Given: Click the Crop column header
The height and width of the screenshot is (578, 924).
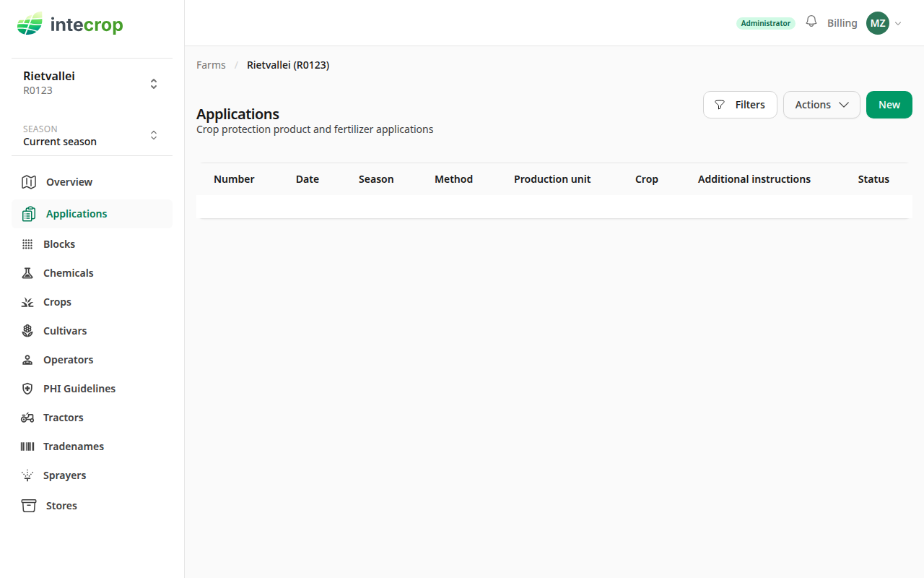Looking at the screenshot, I should point(647,179).
